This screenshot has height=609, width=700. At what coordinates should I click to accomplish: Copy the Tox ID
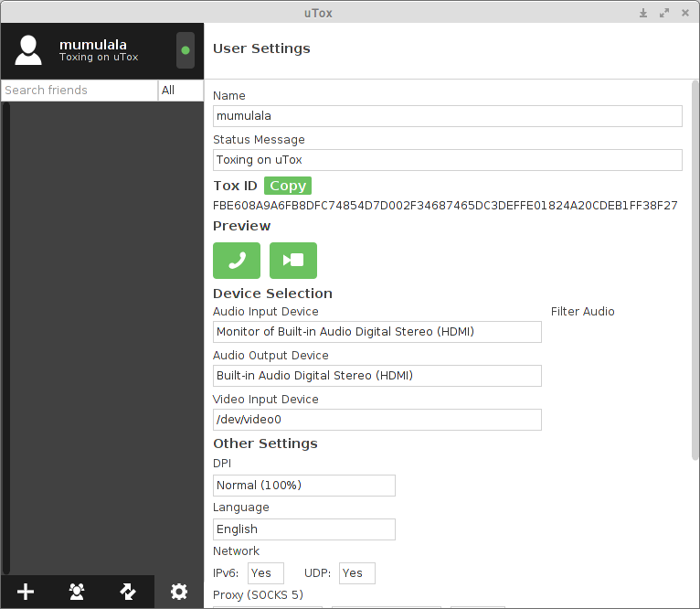[288, 186]
